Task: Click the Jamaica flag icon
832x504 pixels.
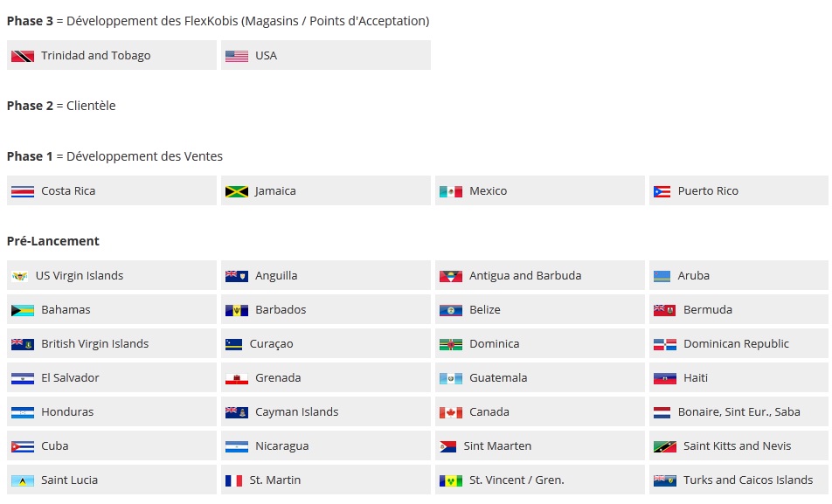Action: (x=237, y=191)
